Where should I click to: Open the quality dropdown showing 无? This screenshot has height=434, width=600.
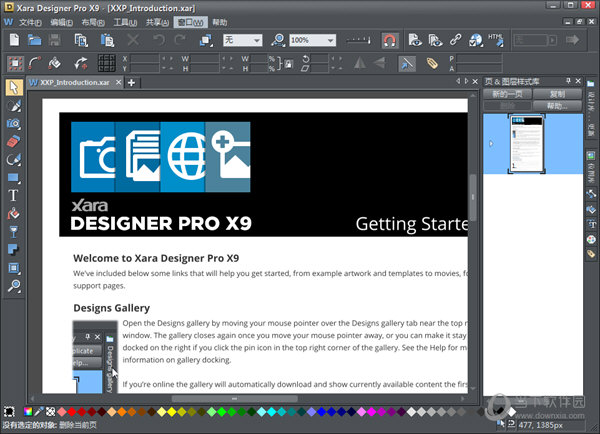coord(243,40)
